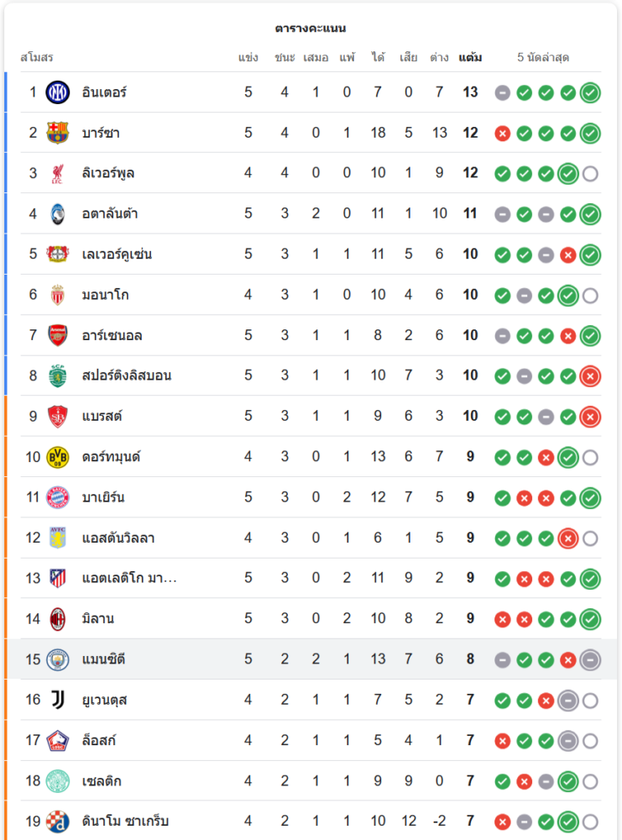Image resolution: width=622 pixels, height=840 pixels.
Task: Click the แต้ม points column header
Action: 470,58
